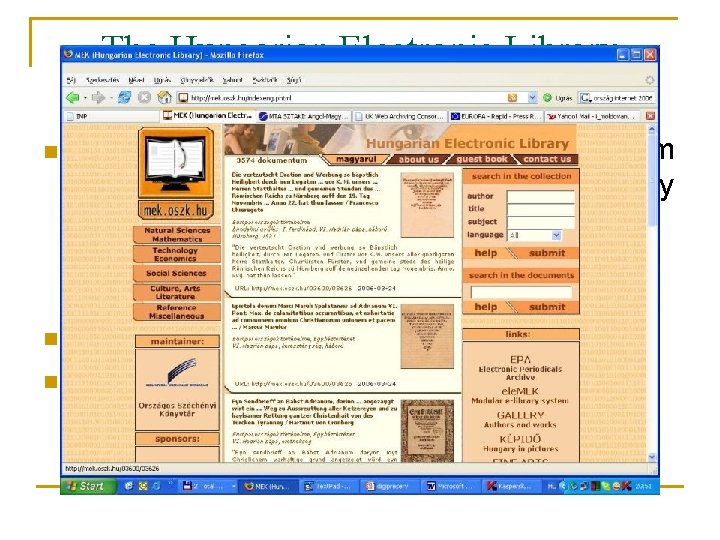Open the Ugrás menu
Viewport: 720px width, 540px height.
pyautogui.click(x=162, y=80)
